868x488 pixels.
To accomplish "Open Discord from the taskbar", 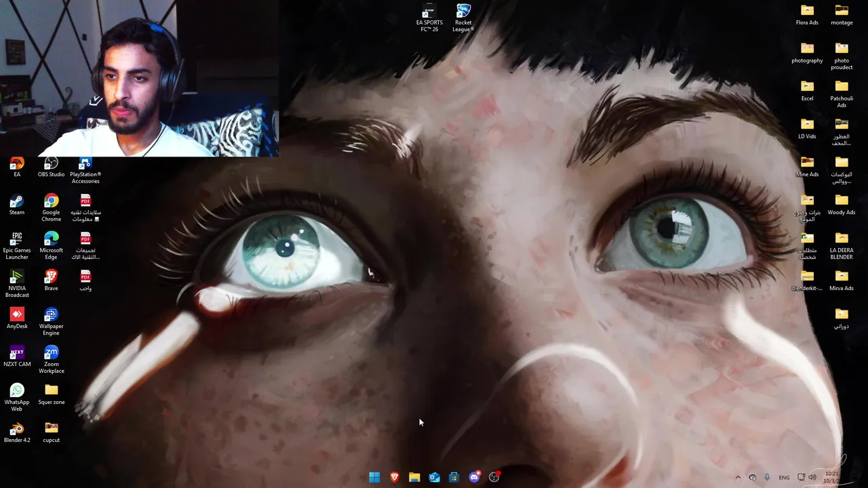I will (x=474, y=477).
